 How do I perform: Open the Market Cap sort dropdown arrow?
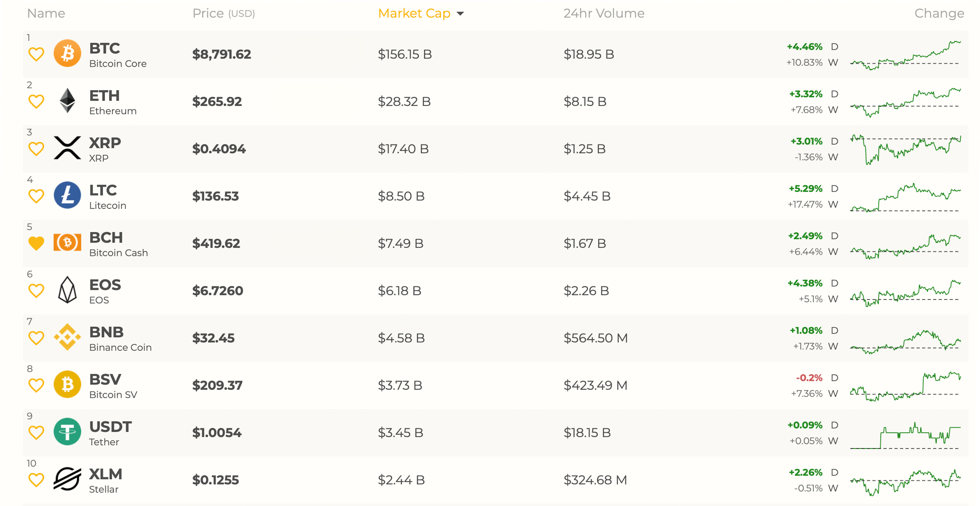(x=460, y=14)
